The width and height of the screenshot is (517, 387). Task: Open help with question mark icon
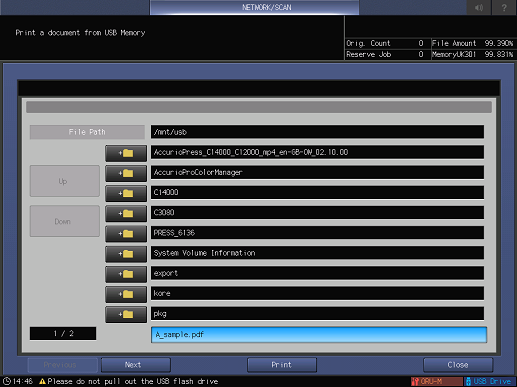(504, 7)
